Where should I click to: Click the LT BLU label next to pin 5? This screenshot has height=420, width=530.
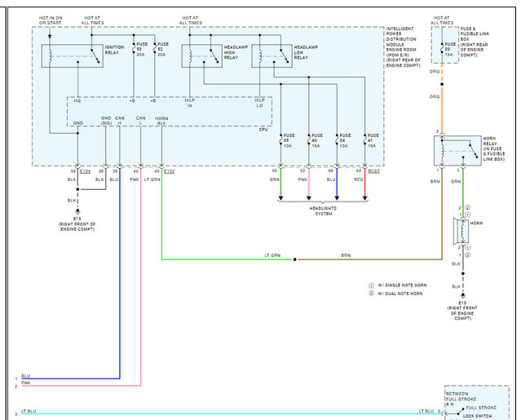(426, 411)
